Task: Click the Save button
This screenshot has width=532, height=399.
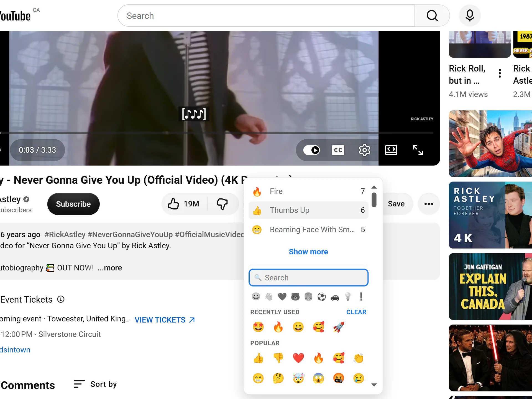Action: coord(396,204)
